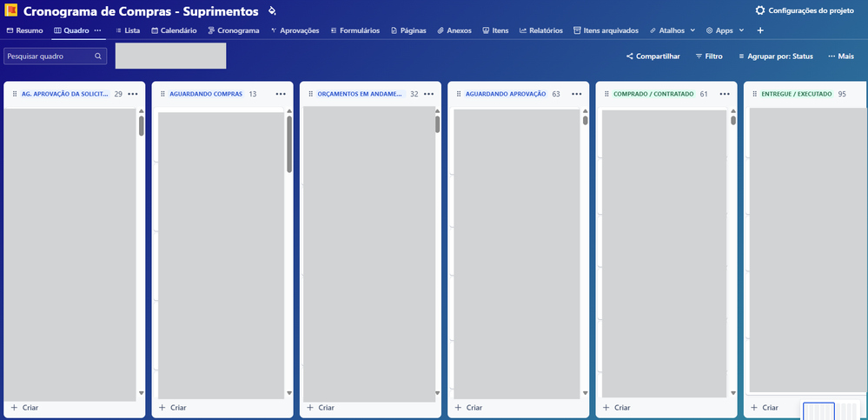Click the Filtro filter icon
Image resolution: width=868 pixels, height=420 pixels.
tap(699, 56)
